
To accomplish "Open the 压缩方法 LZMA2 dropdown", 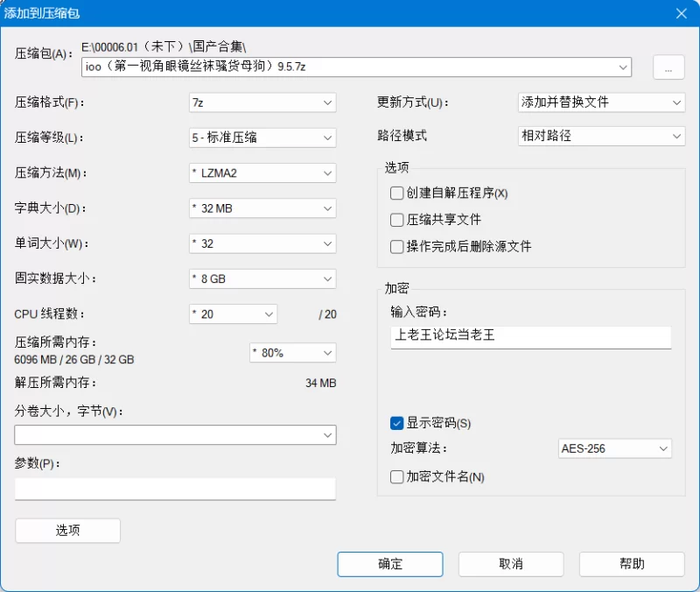I will coord(262,173).
